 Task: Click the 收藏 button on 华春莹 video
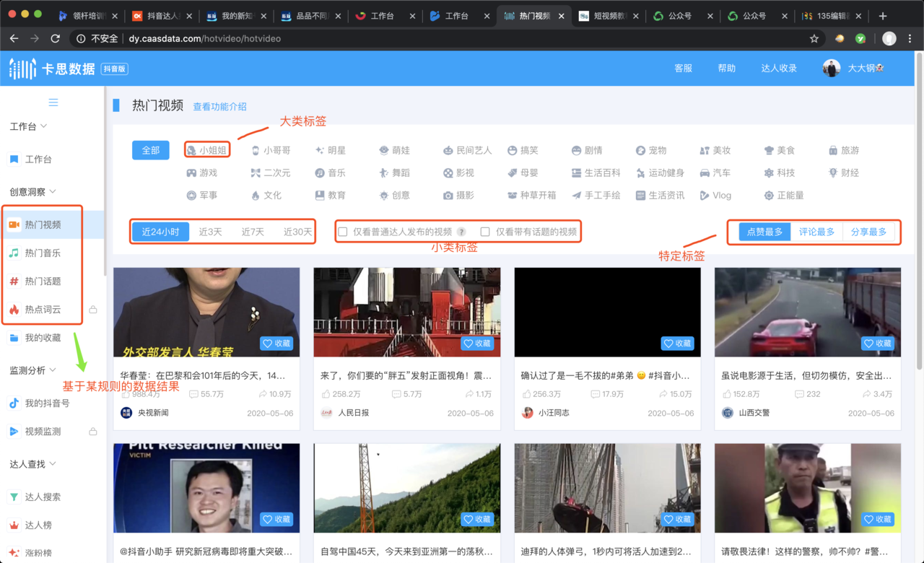[276, 344]
